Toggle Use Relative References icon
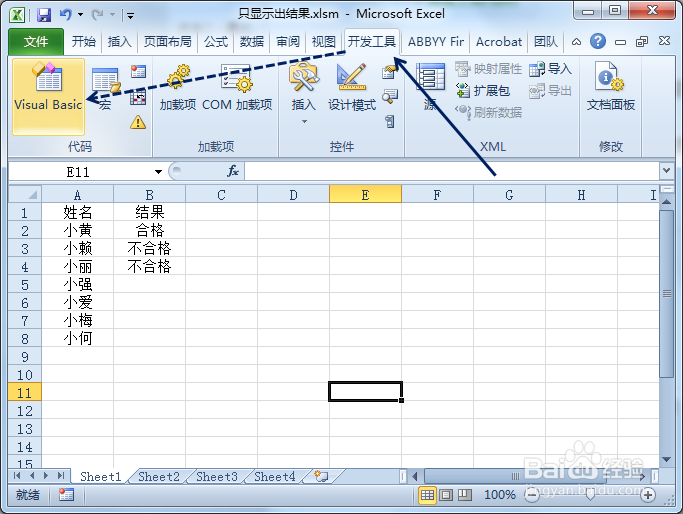 [x=139, y=97]
